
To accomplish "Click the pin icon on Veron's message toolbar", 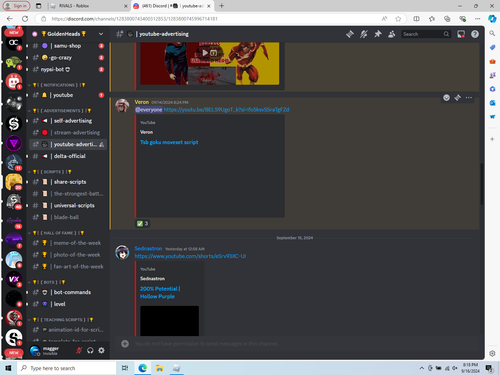I will click(458, 98).
